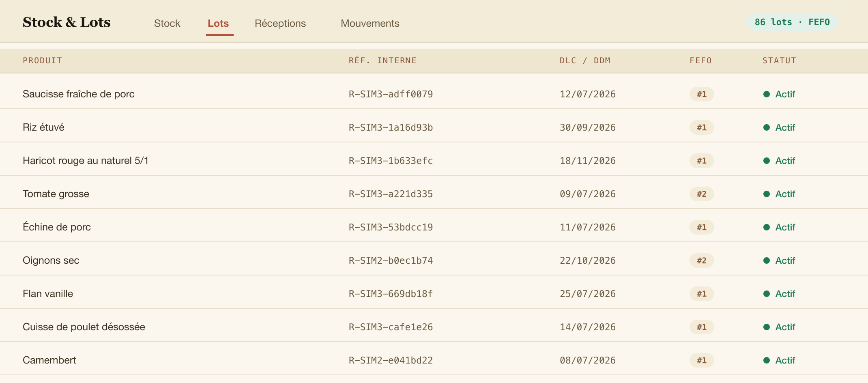The image size is (868, 383).
Task: Click reference R-SIM3-53bdcc19
Action: (x=391, y=227)
